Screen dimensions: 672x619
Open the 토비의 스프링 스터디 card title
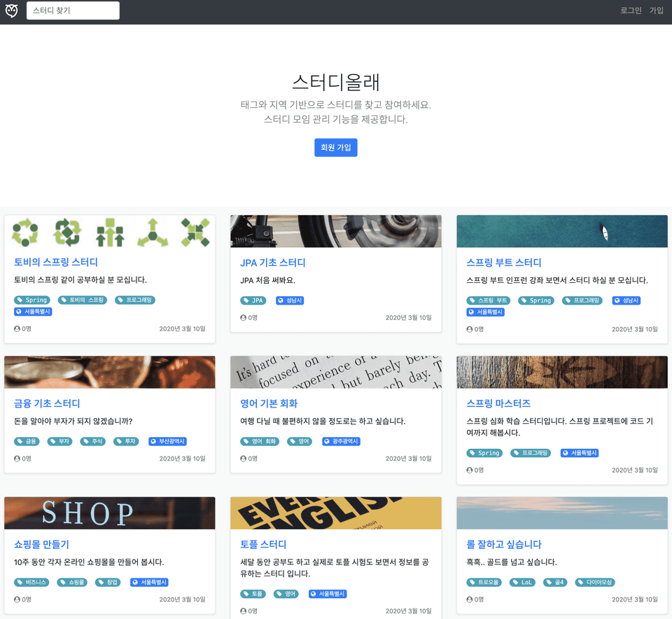[56, 262]
